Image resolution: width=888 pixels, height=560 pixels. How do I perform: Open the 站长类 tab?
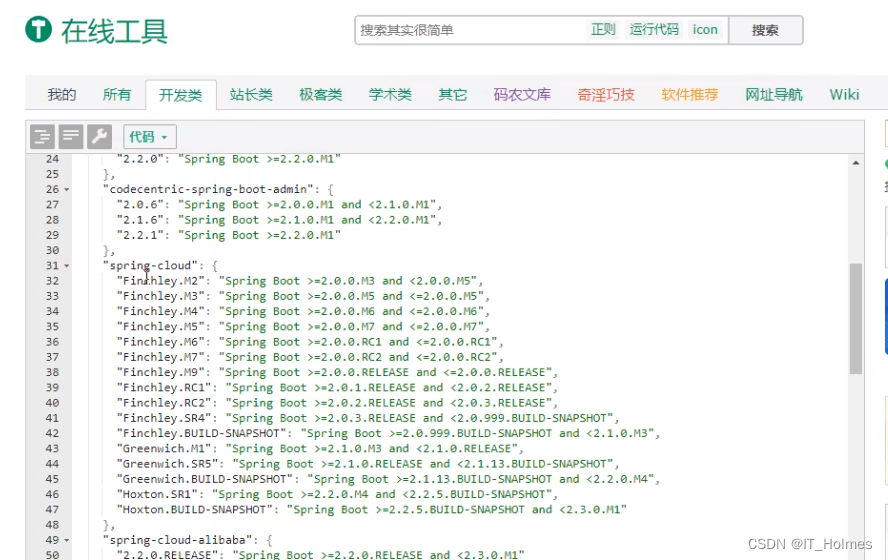[x=251, y=95]
